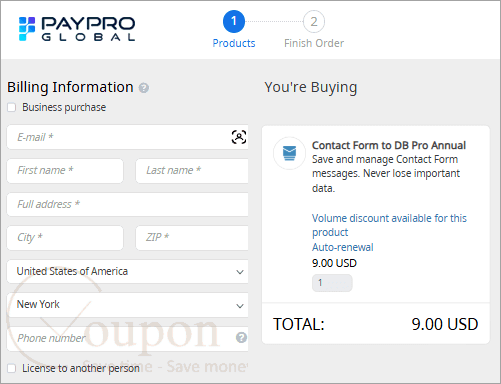
Task: Open the New York state dropdown
Action: click(x=127, y=305)
